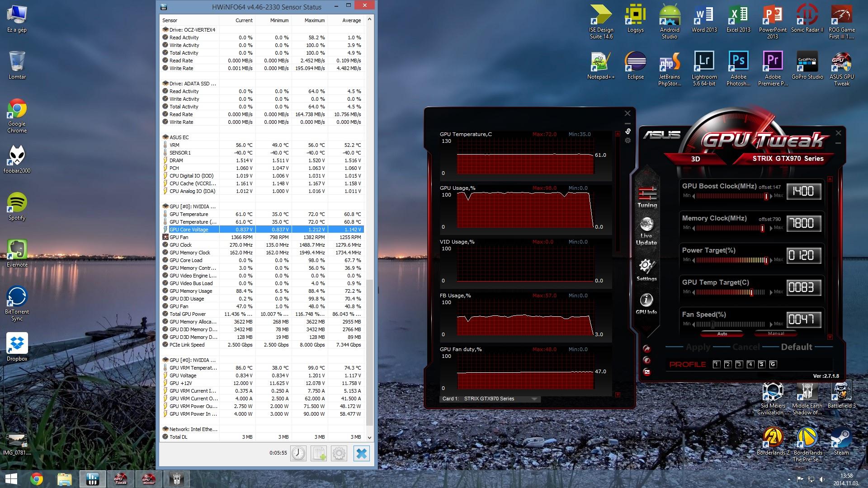Click Apply in GPU Tweak
868x488 pixels.
point(698,347)
